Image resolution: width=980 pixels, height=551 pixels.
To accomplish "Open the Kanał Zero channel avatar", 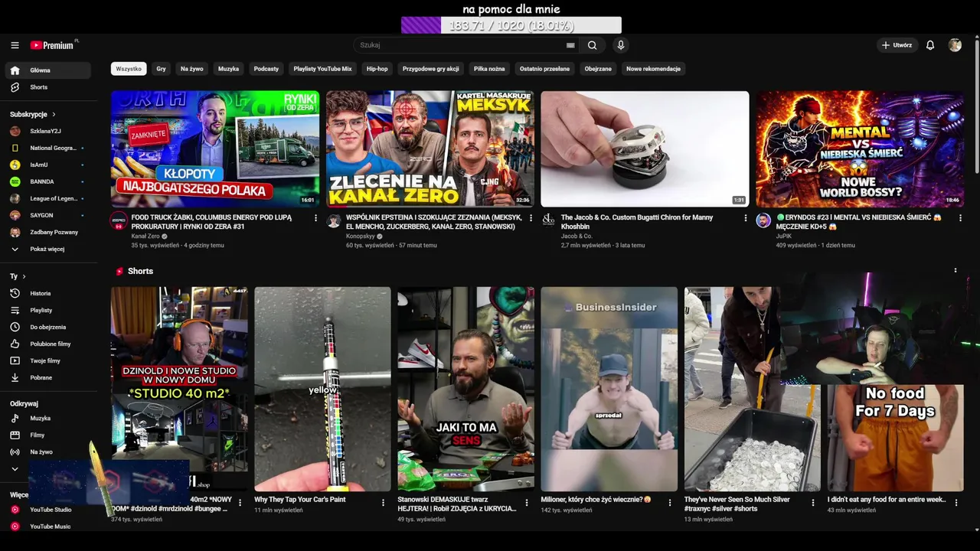I will pos(119,220).
